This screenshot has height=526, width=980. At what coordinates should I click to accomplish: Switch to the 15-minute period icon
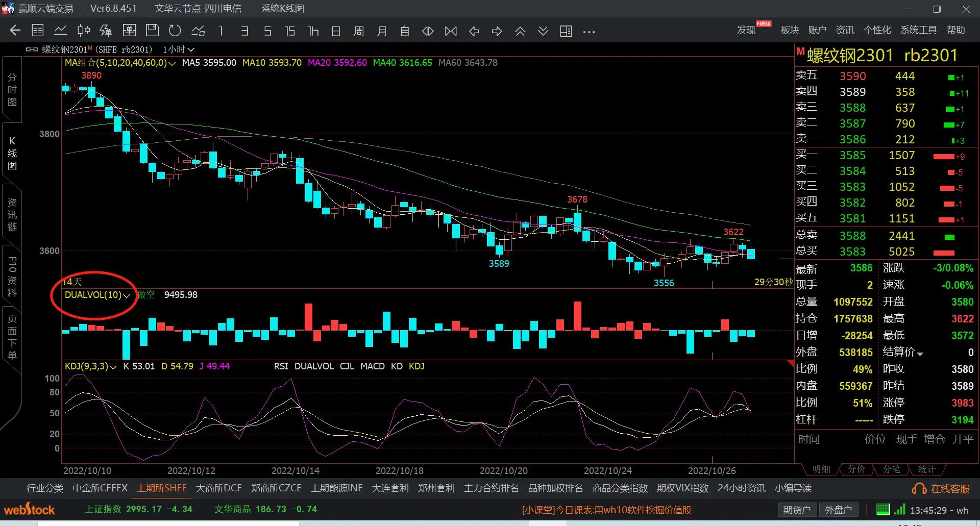(290, 31)
